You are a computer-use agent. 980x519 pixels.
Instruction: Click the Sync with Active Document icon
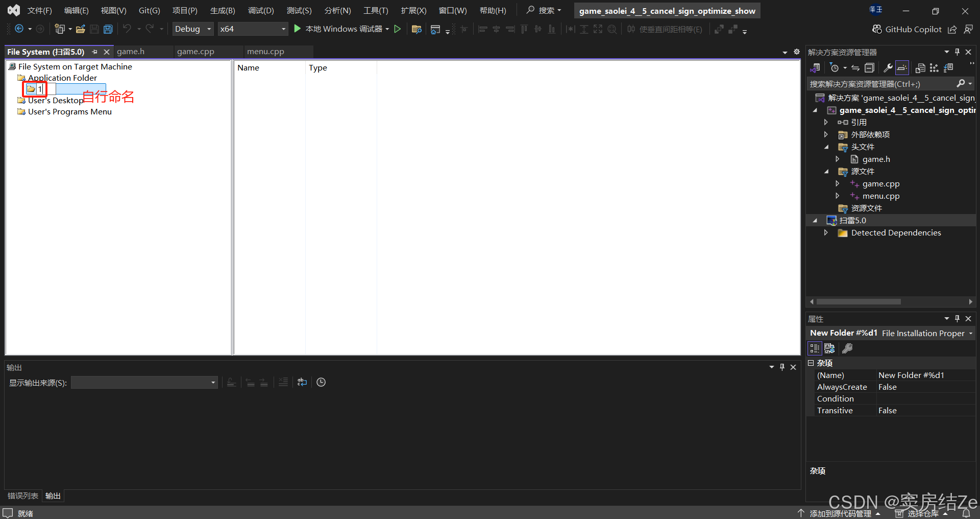(x=855, y=67)
